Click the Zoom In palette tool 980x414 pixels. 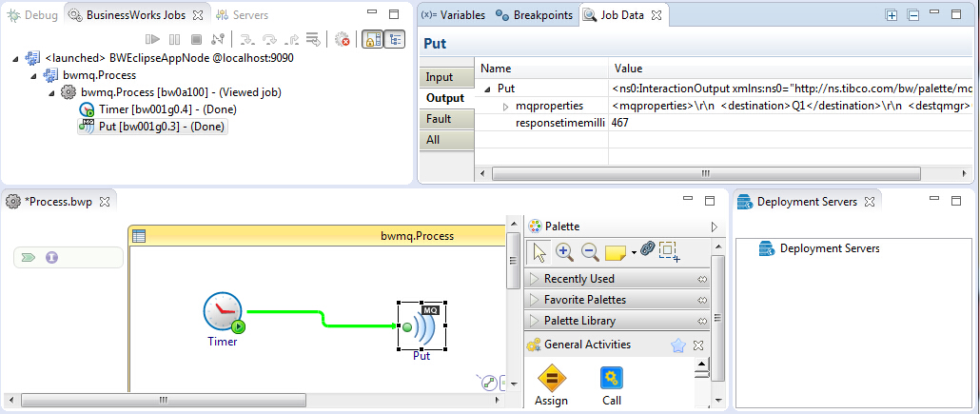tap(564, 251)
